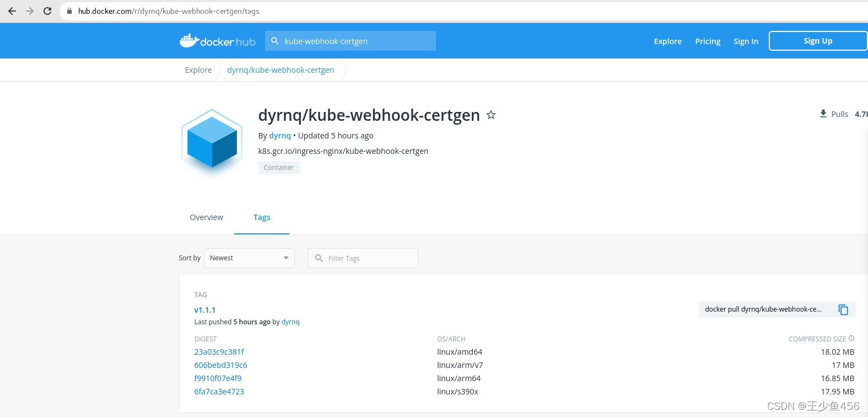868x417 pixels.
Task: Open digest f9910f07e4f9
Action: click(218, 378)
